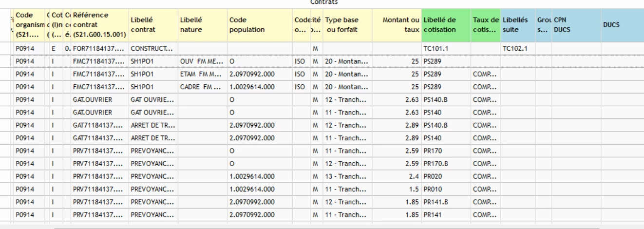Screen dimensions: 644x229
Task: Select the E cell in the FOR71184137 row
Action: click(56, 49)
